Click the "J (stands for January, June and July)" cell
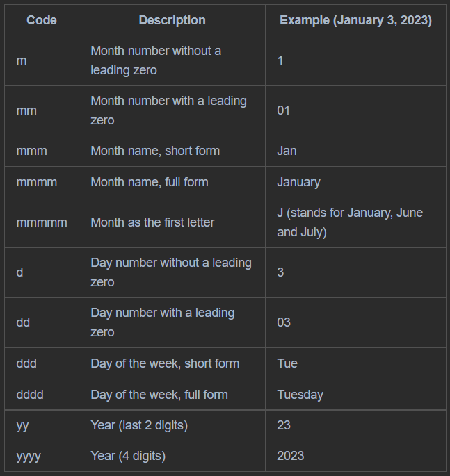This screenshot has height=476, width=450. [x=350, y=222]
